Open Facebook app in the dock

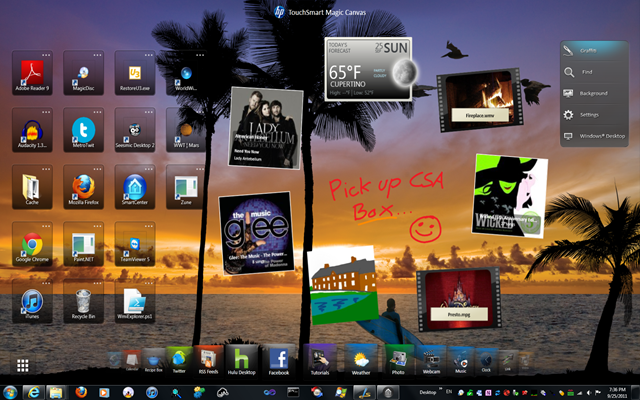279,360
